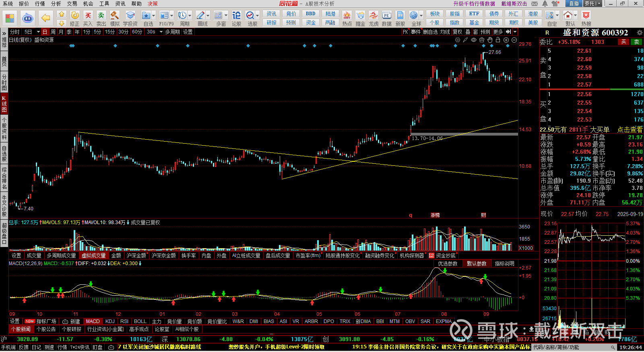
Task: Zoom in chart with plus icon
Action: [x=506, y=40]
